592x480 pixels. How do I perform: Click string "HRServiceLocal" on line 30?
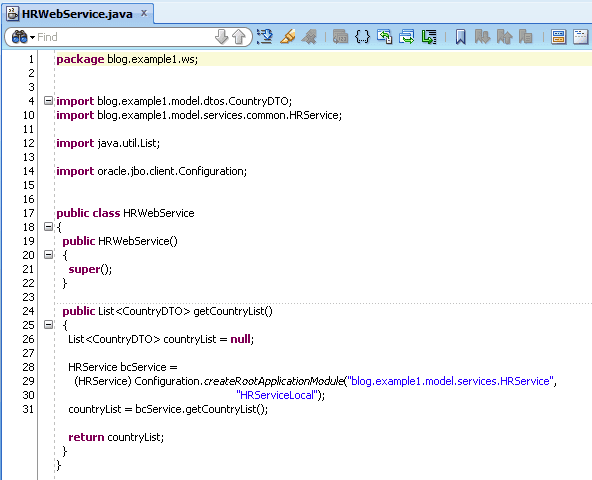[x=277, y=395]
